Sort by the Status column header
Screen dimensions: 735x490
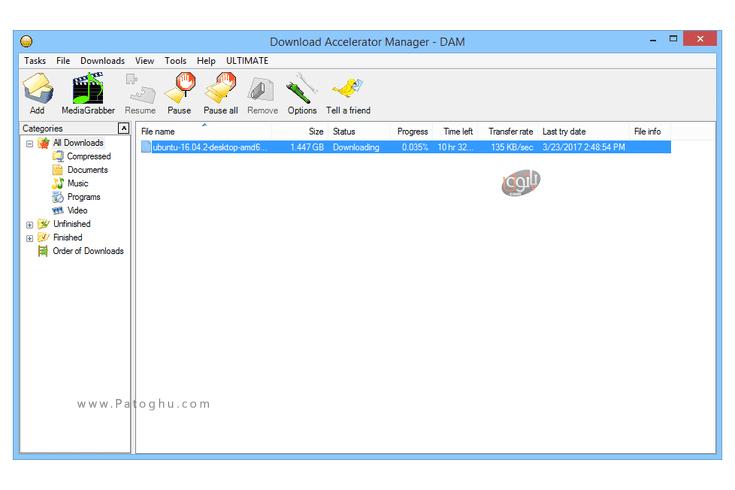(x=360, y=132)
